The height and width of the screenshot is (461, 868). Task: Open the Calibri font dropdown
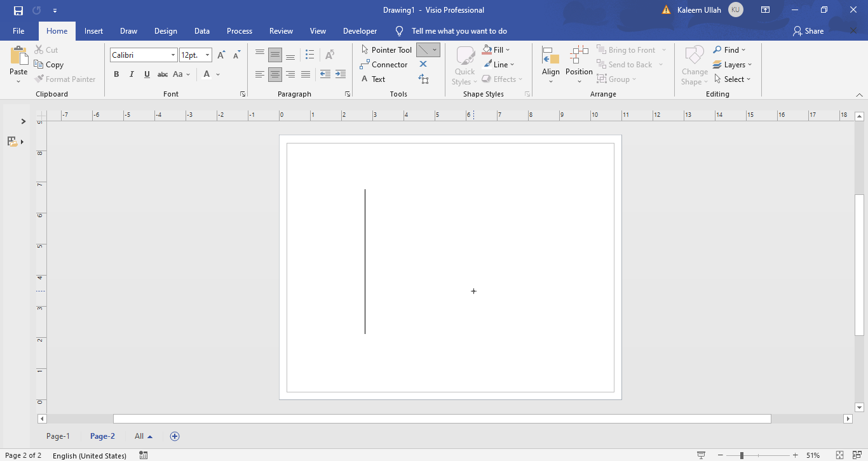click(x=172, y=55)
